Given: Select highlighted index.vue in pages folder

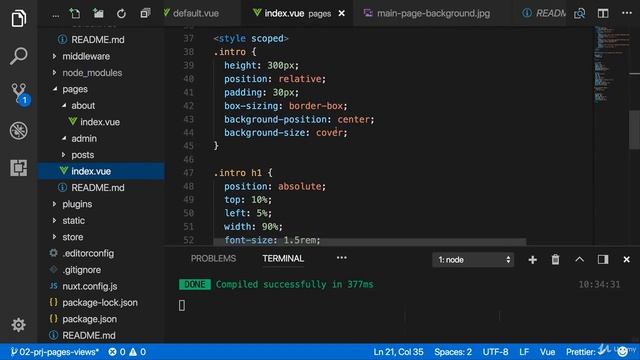Looking at the screenshot, I should coord(101,171).
